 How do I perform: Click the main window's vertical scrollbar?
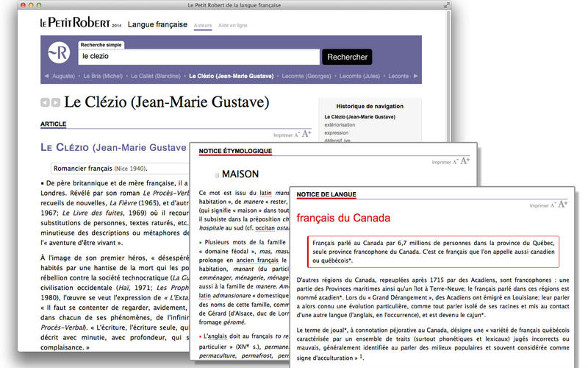click(448, 75)
